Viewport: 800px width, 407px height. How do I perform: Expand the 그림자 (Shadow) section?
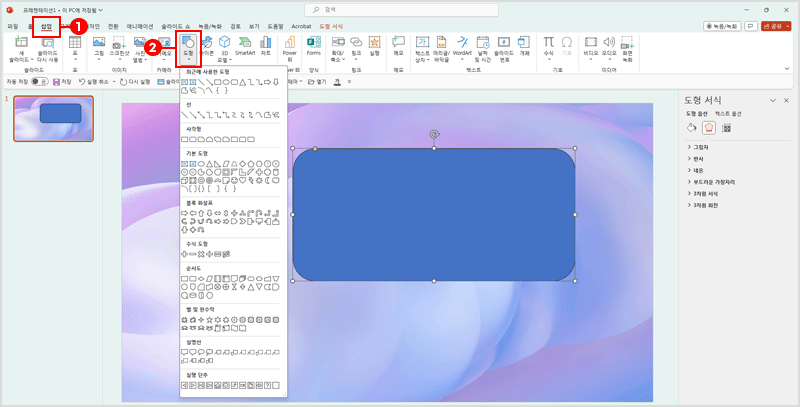pyautogui.click(x=701, y=147)
